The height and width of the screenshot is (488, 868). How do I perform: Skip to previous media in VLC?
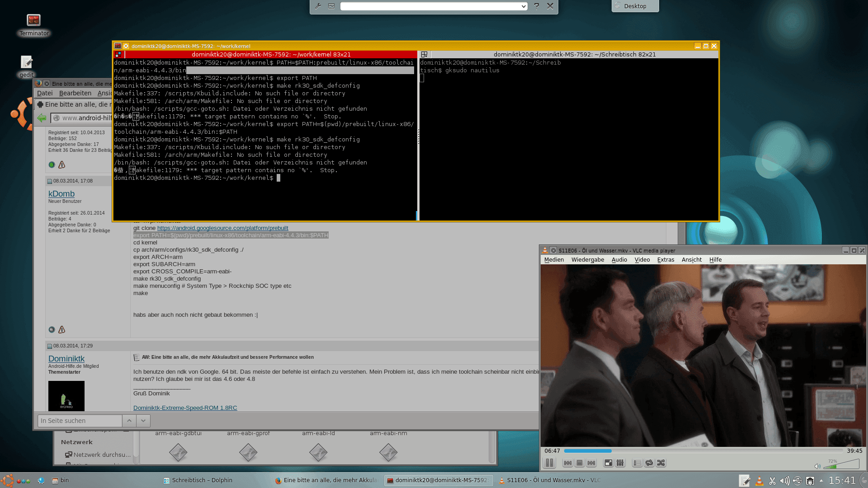click(x=568, y=463)
